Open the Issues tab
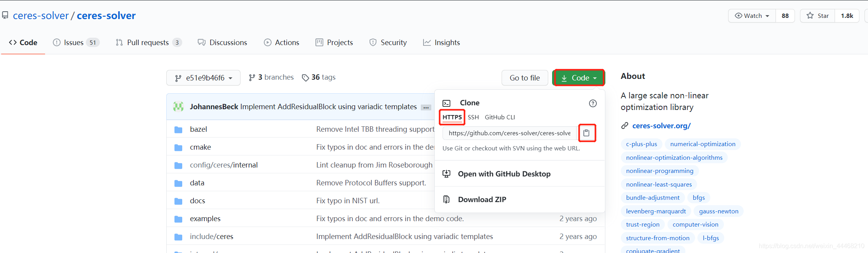This screenshot has width=868, height=253. tap(76, 42)
